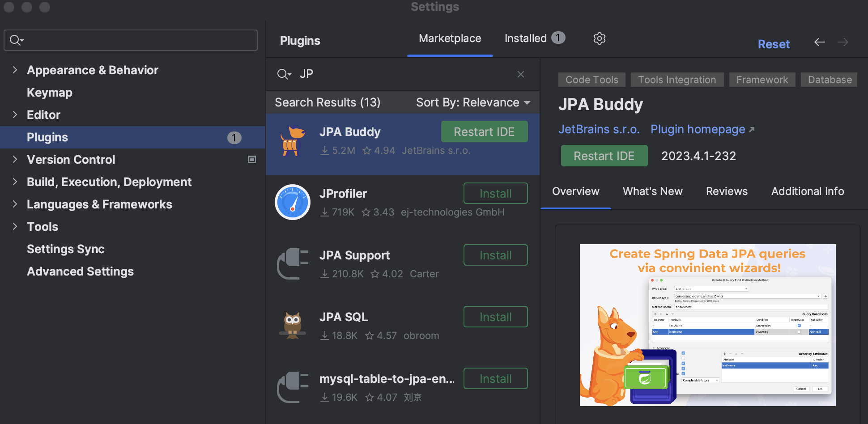
Task: Click the Database tag
Action: pos(830,80)
